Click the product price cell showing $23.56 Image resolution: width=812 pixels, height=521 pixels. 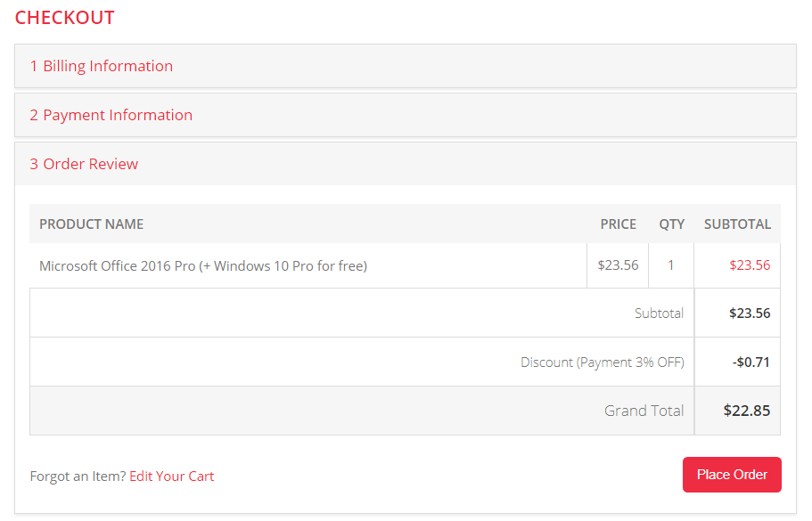[x=619, y=265]
